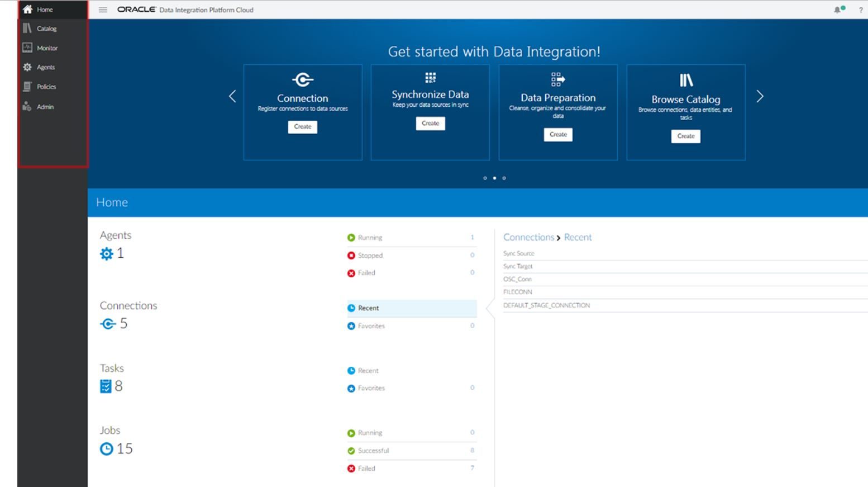Screen dimensions: 868x487
Task: Open Agents via the sidebar gear icon
Action: pos(27,67)
